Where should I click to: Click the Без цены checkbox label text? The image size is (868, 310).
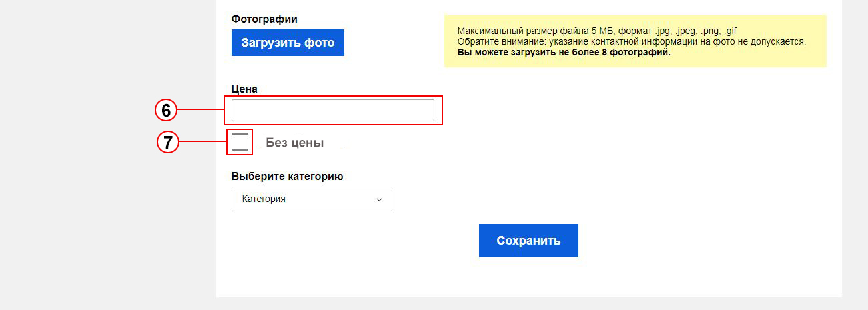[294, 143]
